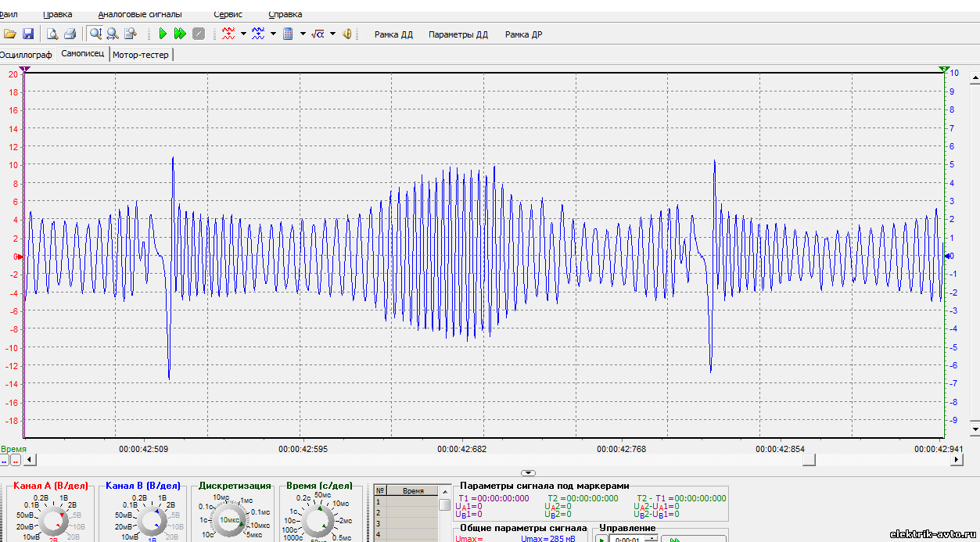Viewport: 980px width, 542px height.
Task: Click the Рамка ДР button
Action: 523,34
